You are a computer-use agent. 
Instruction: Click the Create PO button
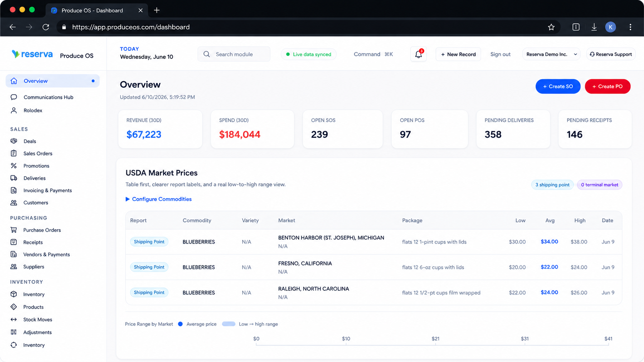click(607, 87)
